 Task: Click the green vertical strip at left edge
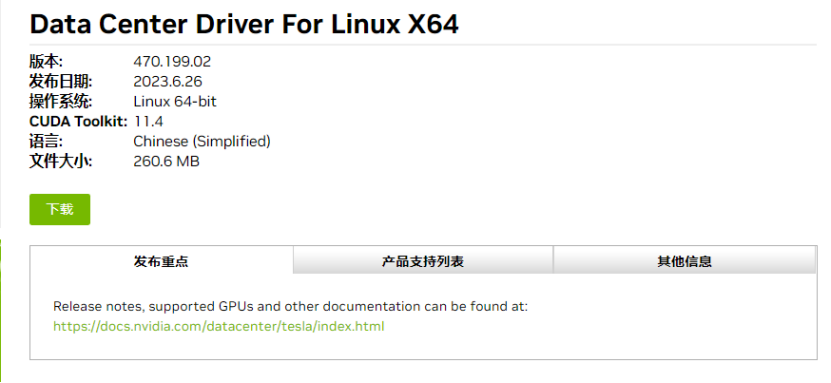pyautogui.click(x=1, y=310)
